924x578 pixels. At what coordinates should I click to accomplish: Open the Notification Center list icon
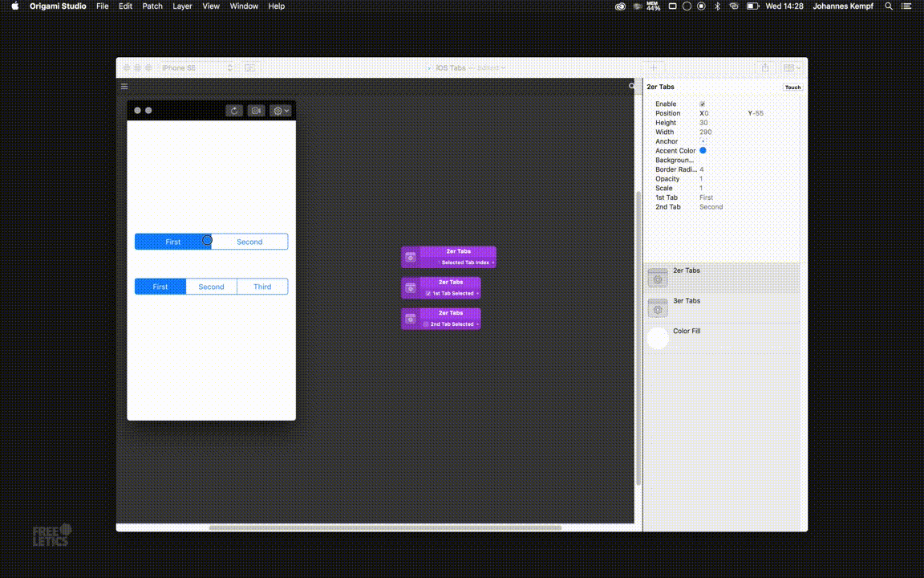pos(906,6)
